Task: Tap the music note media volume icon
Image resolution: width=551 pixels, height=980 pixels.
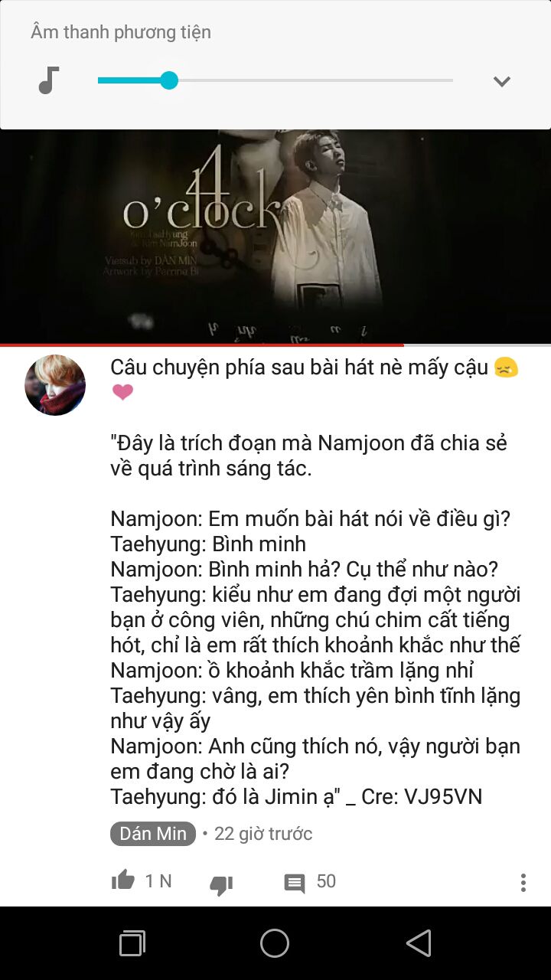Action: (49, 80)
